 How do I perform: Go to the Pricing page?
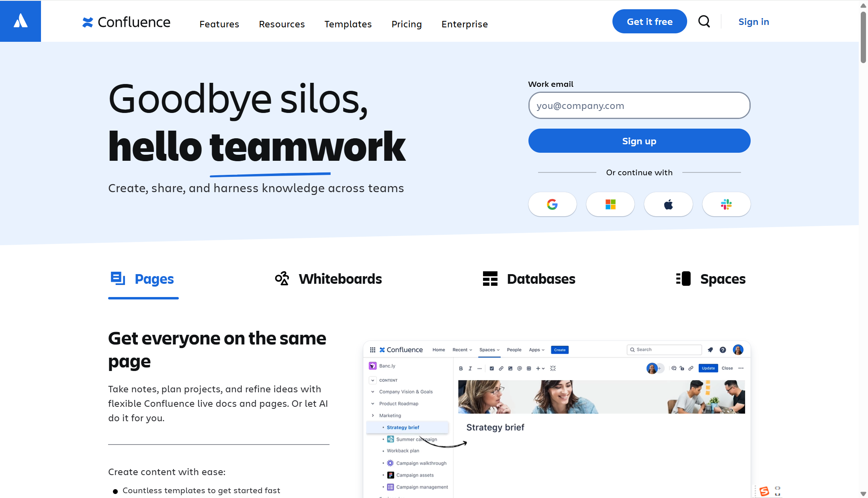click(x=406, y=24)
